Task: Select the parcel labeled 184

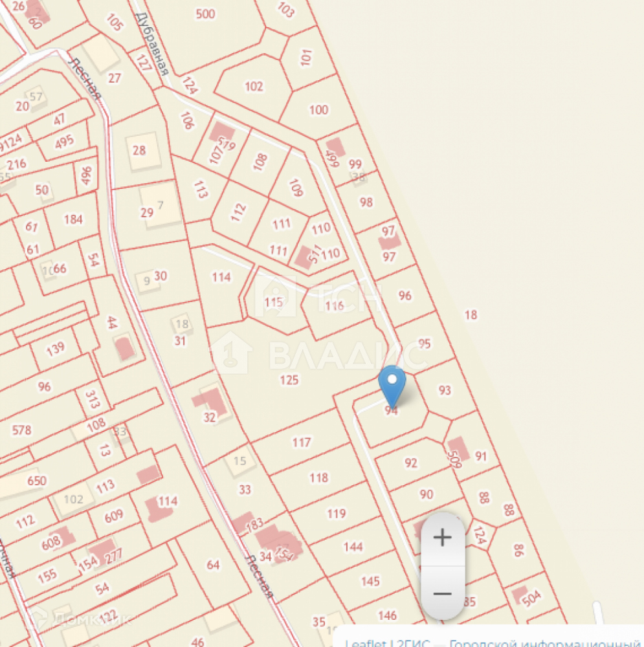Action: (x=73, y=219)
